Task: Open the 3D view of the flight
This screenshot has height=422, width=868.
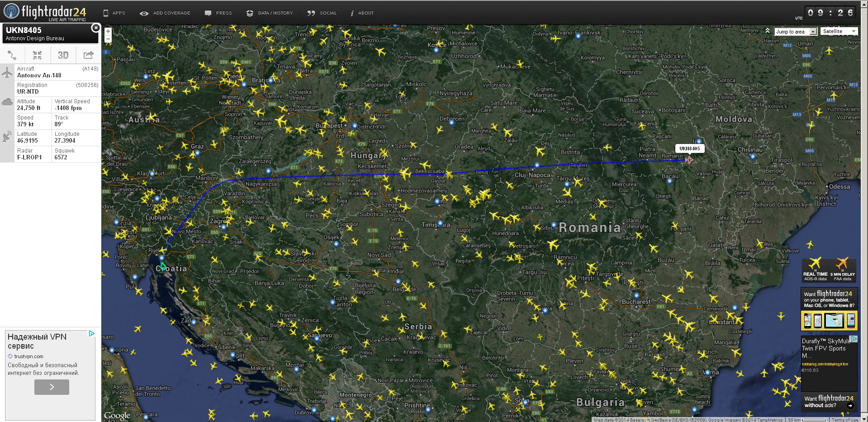Action: pyautogui.click(x=63, y=55)
